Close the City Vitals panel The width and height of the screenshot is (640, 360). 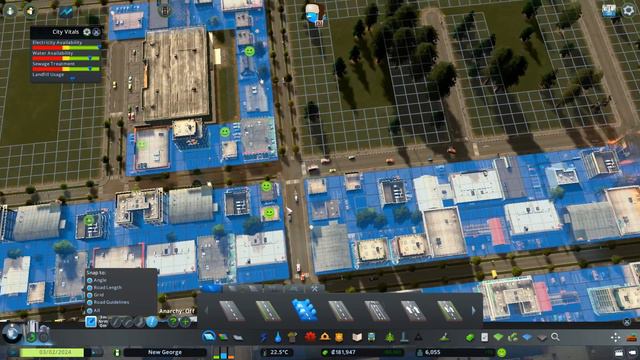96,32
